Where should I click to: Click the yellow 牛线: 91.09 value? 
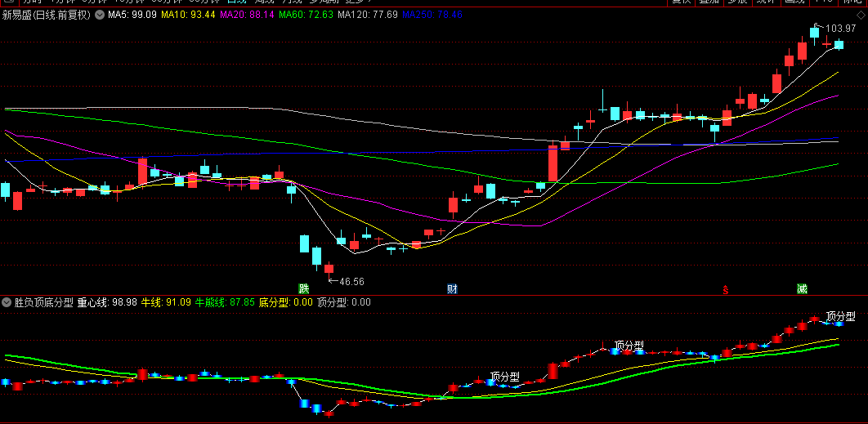(x=166, y=302)
